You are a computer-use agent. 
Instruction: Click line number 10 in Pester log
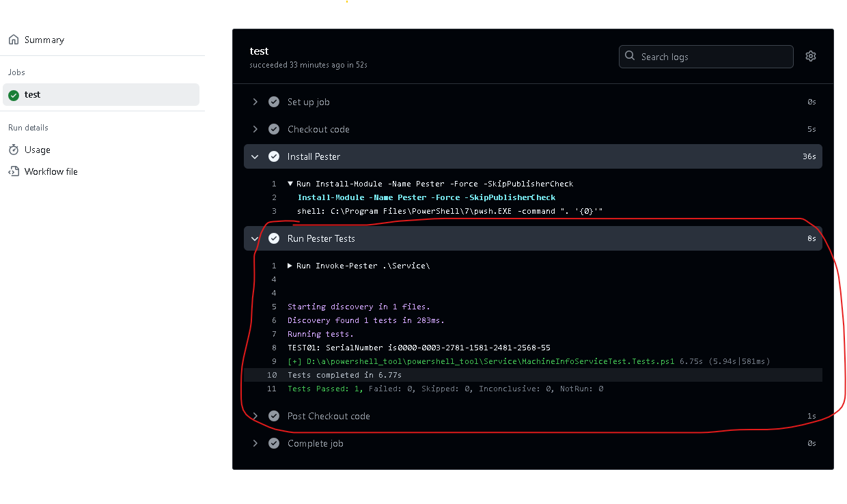[x=272, y=375]
